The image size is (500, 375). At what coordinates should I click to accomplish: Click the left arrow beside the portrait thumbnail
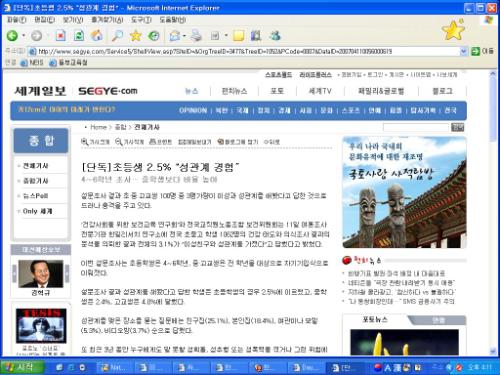click(14, 274)
